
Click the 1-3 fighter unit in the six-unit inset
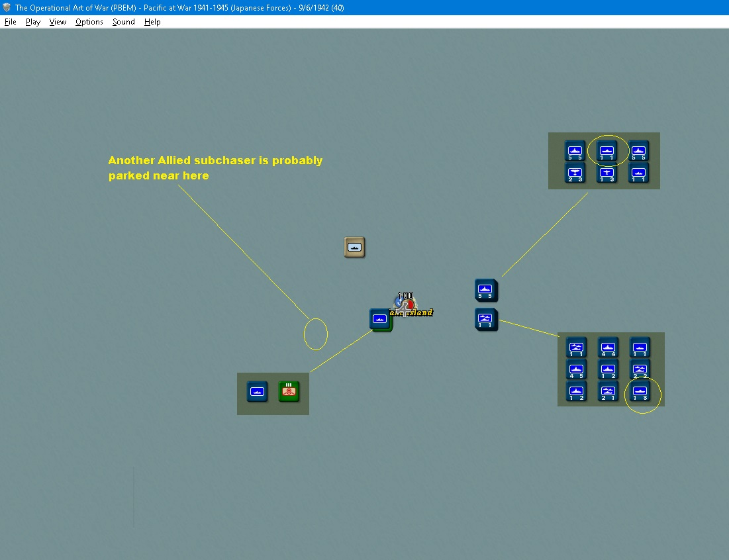click(x=607, y=173)
